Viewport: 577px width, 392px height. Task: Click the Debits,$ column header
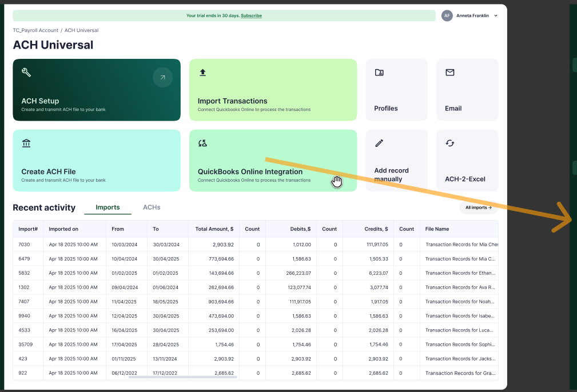[300, 229]
